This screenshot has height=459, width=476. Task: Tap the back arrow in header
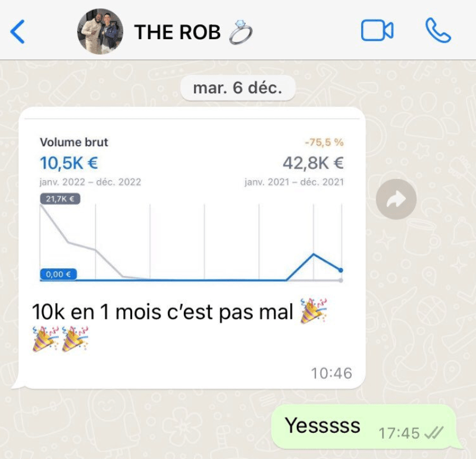tap(17, 32)
